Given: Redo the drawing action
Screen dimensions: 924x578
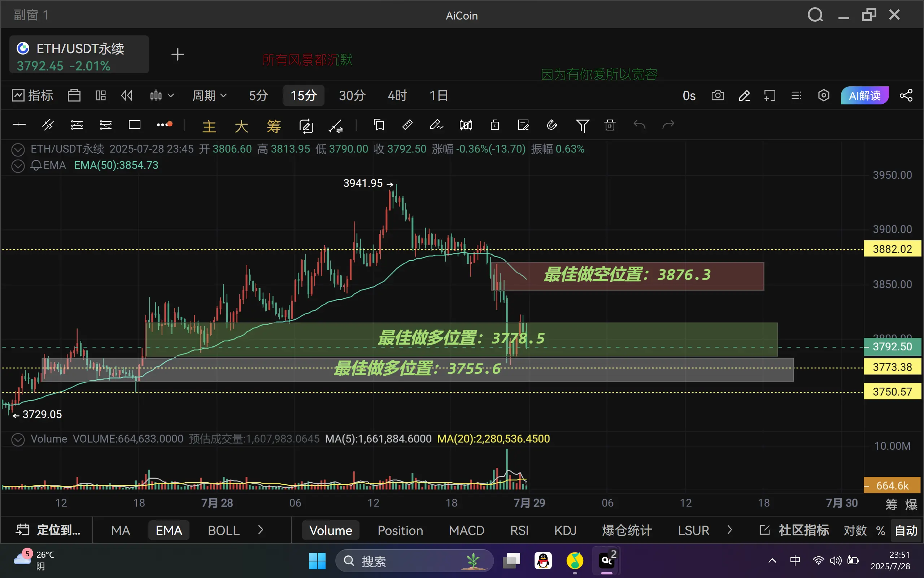Looking at the screenshot, I should 668,125.
